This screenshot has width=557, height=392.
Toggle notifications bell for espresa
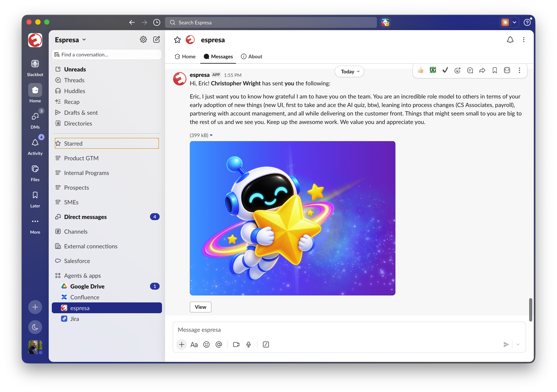pos(510,40)
